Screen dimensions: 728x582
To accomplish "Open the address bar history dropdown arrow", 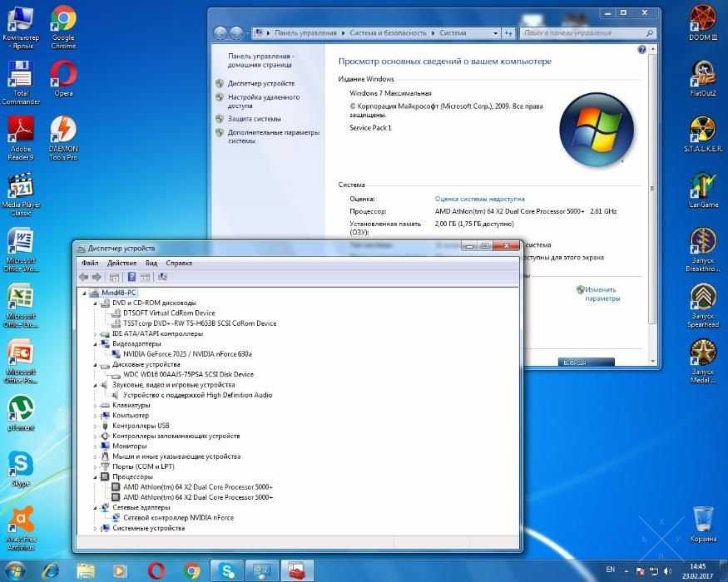I will (x=495, y=33).
